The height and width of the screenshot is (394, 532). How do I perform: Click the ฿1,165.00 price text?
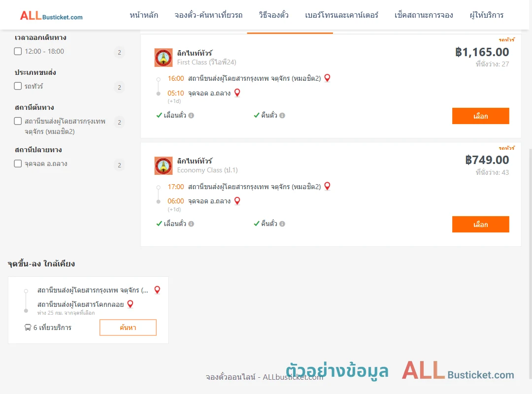pos(482,52)
